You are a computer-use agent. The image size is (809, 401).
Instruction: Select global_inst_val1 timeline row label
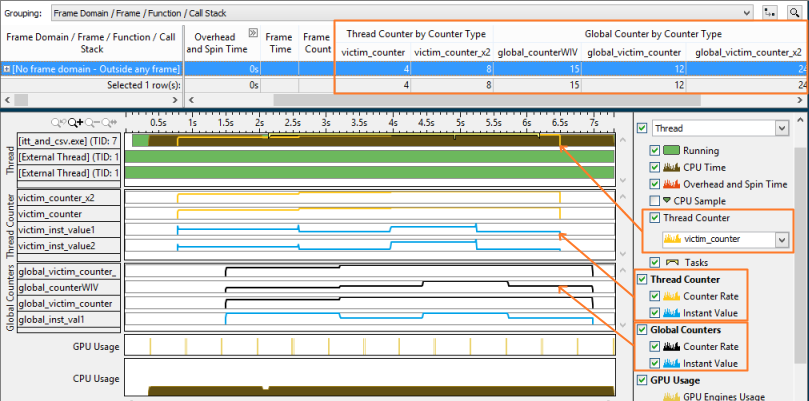pos(69,319)
